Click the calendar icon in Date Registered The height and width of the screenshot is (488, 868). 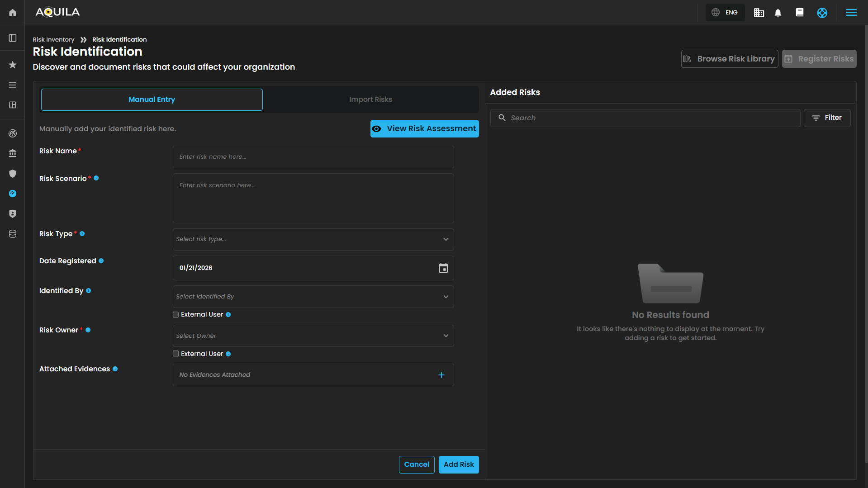(443, 268)
